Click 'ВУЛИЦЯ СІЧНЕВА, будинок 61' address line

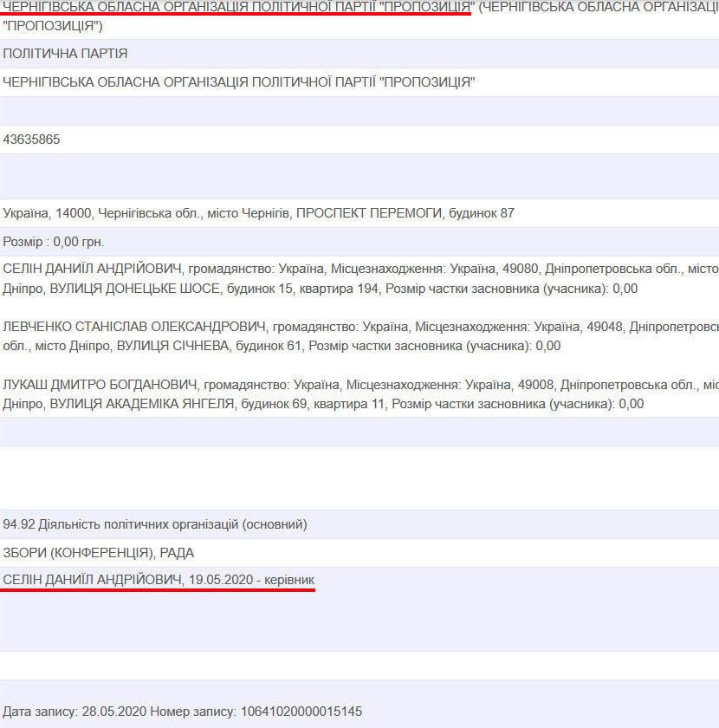(x=209, y=347)
